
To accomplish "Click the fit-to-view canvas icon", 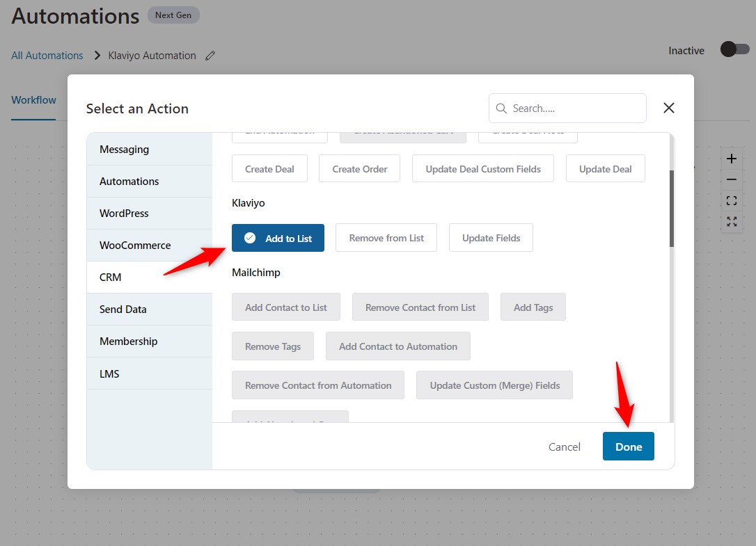I will pyautogui.click(x=732, y=200).
